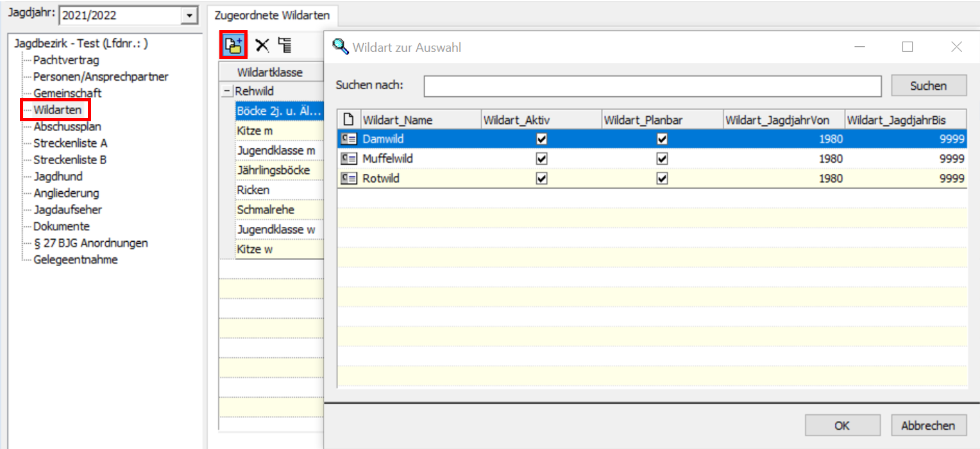Open the Jagdjahr dropdown

(x=189, y=15)
